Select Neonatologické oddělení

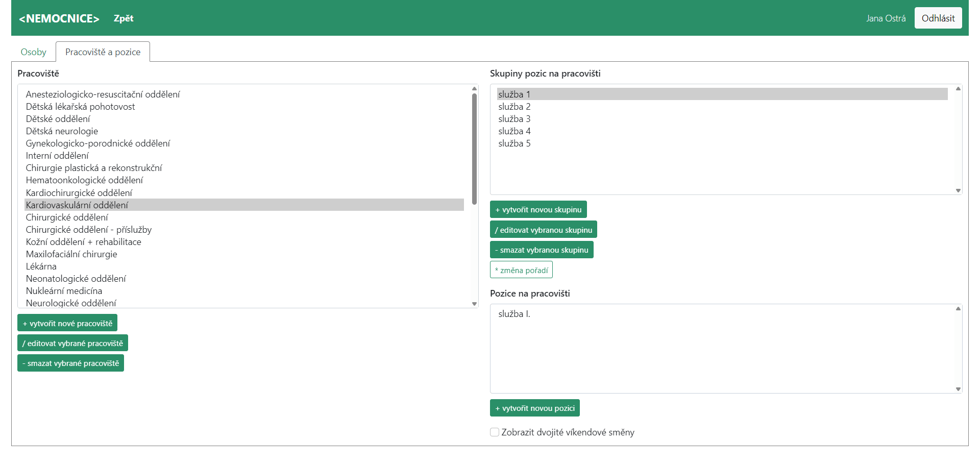click(244, 279)
